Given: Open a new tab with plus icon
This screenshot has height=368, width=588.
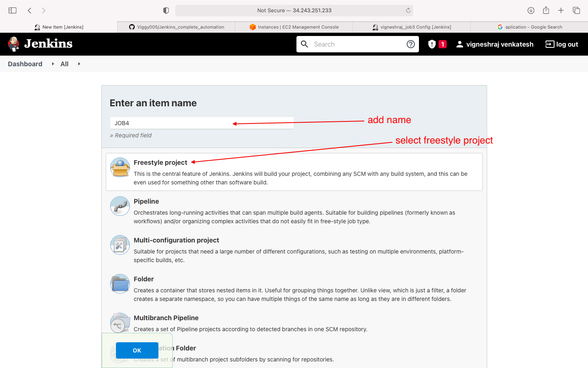Looking at the screenshot, I should (561, 10).
